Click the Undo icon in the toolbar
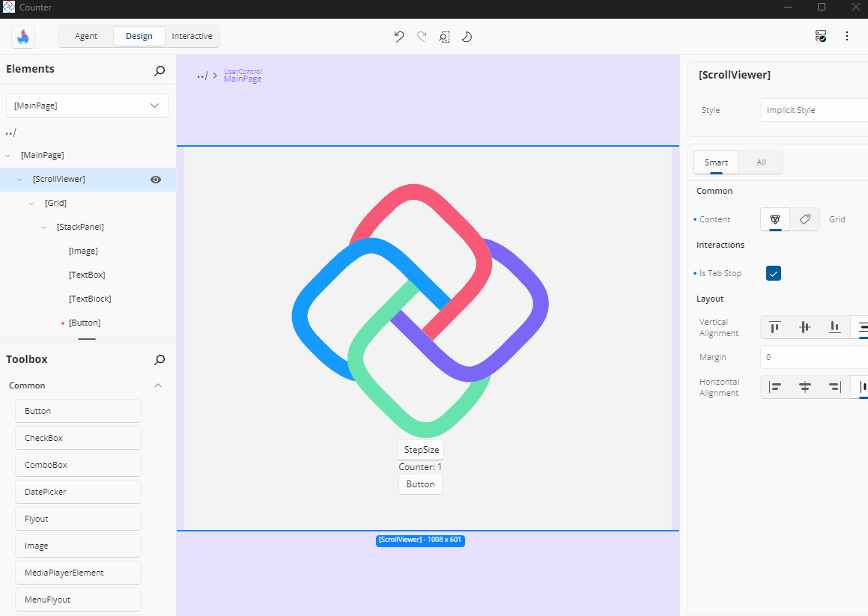Image resolution: width=868 pixels, height=616 pixels. pyautogui.click(x=399, y=36)
